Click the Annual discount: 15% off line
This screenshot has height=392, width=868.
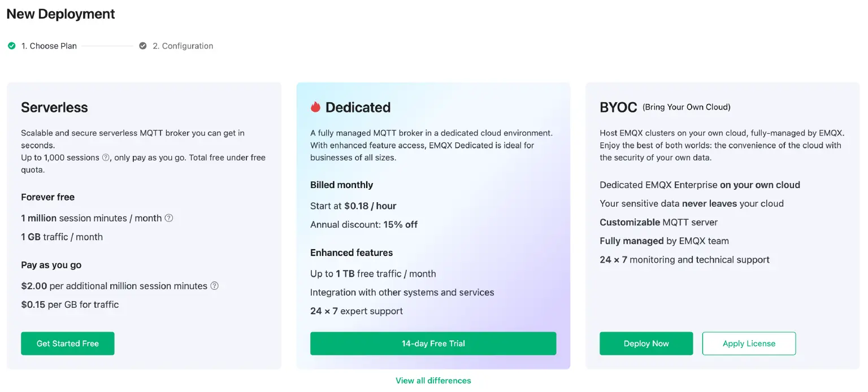(x=364, y=224)
